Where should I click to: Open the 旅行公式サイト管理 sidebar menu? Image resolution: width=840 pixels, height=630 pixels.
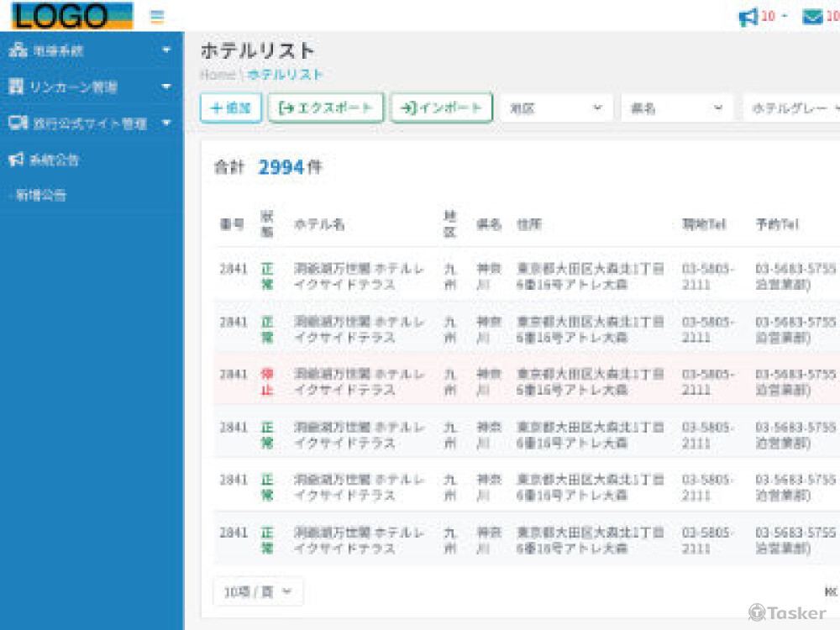(x=92, y=123)
